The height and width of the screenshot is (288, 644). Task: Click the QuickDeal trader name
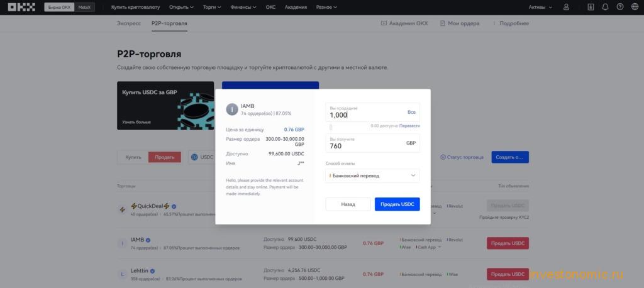(x=150, y=206)
